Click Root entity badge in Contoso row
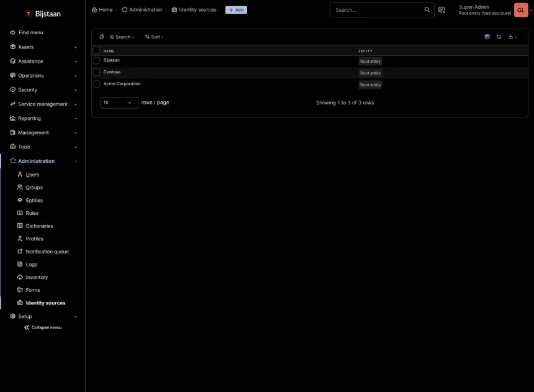The image size is (534, 392). pyautogui.click(x=370, y=73)
